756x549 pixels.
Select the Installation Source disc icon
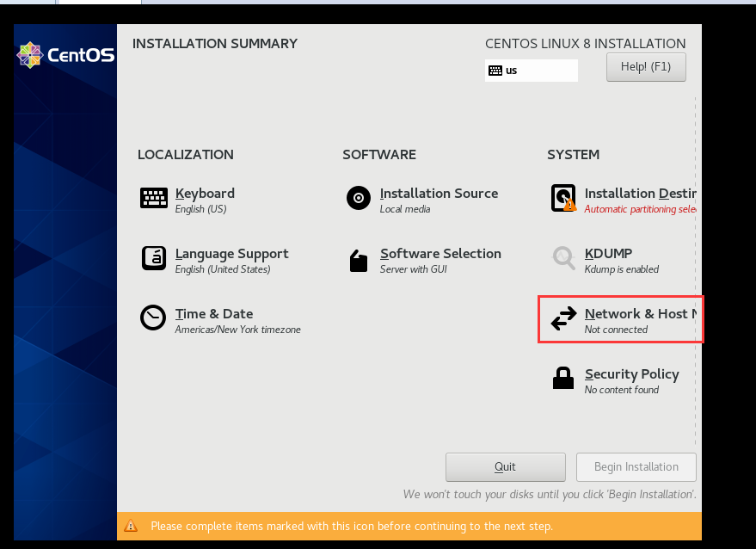pos(359,198)
